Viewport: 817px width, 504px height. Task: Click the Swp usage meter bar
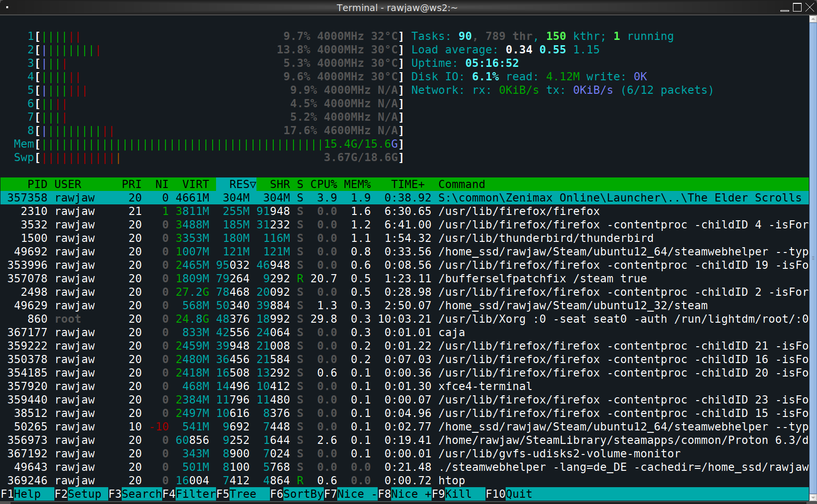[209, 157]
